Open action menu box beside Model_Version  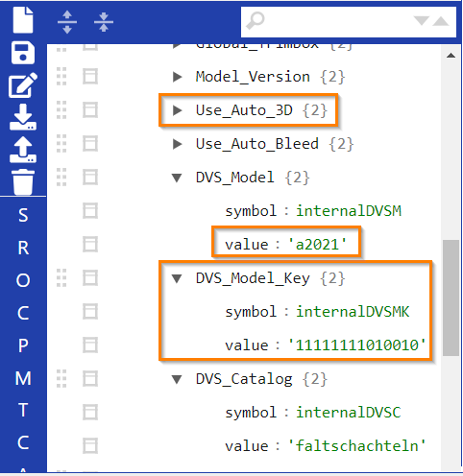coord(90,77)
